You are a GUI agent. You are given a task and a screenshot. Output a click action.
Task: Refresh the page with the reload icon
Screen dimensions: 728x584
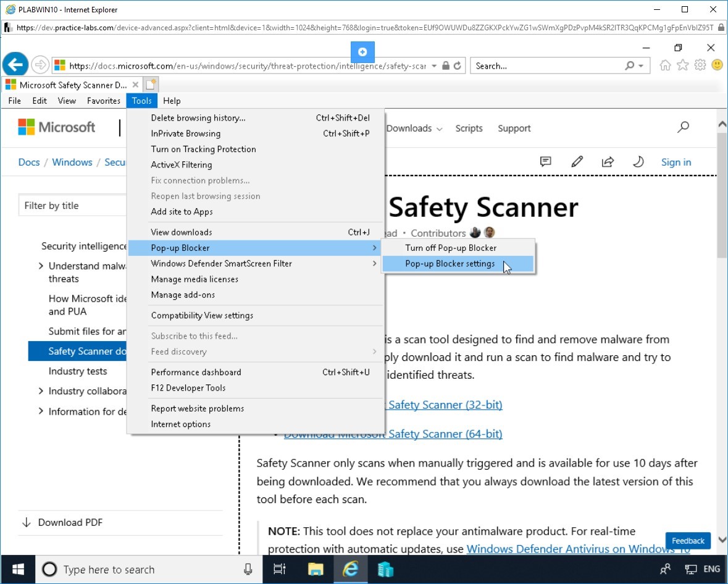[x=458, y=66]
